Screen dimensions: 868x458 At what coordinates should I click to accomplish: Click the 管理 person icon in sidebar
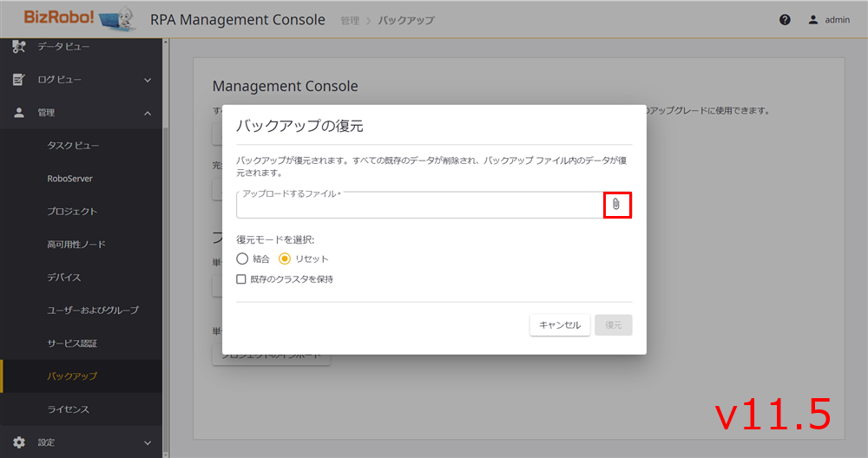(19, 113)
